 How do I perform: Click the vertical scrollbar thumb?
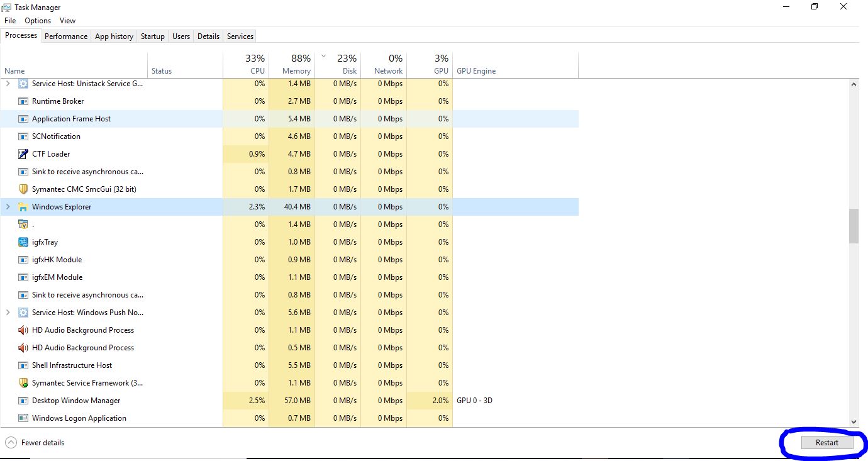[854, 226]
